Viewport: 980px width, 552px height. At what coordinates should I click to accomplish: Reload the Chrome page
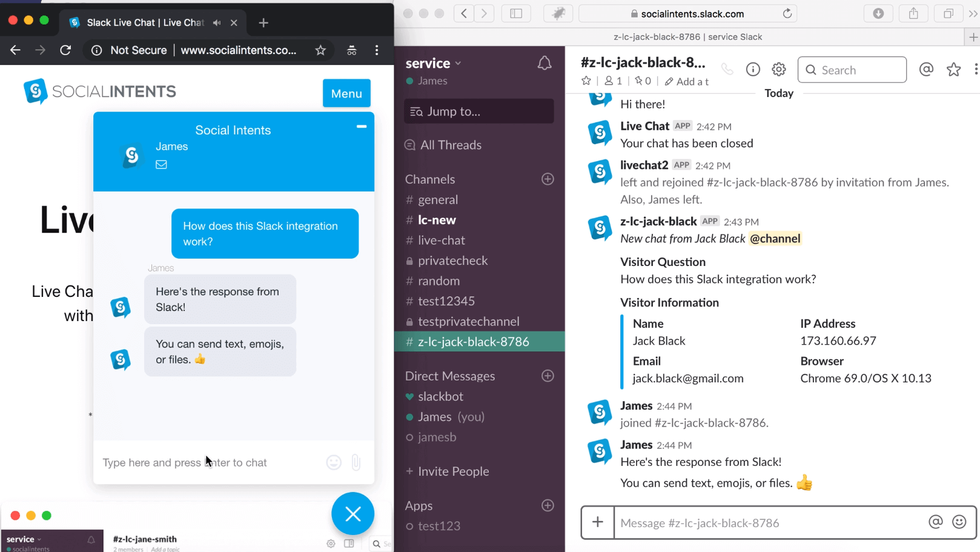point(65,50)
